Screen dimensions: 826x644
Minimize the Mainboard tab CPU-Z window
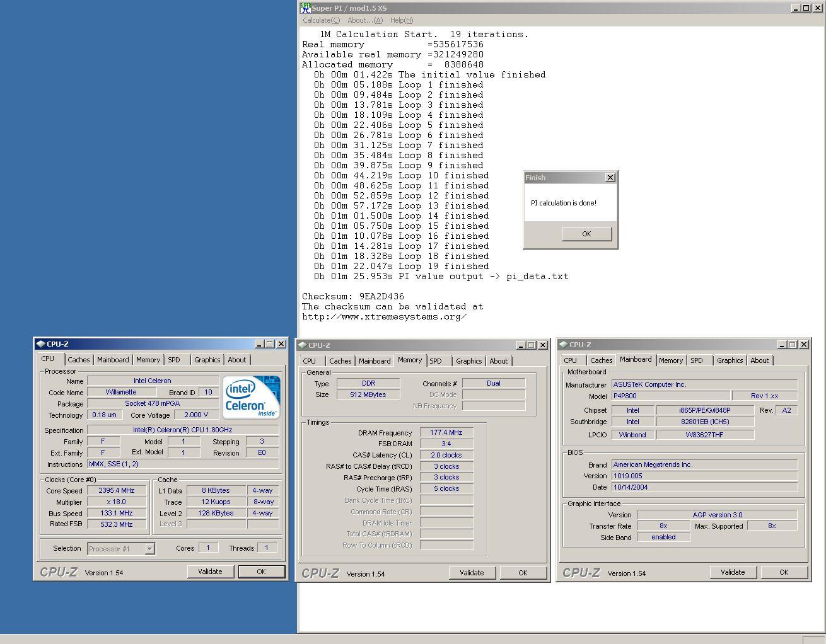pyautogui.click(x=782, y=345)
